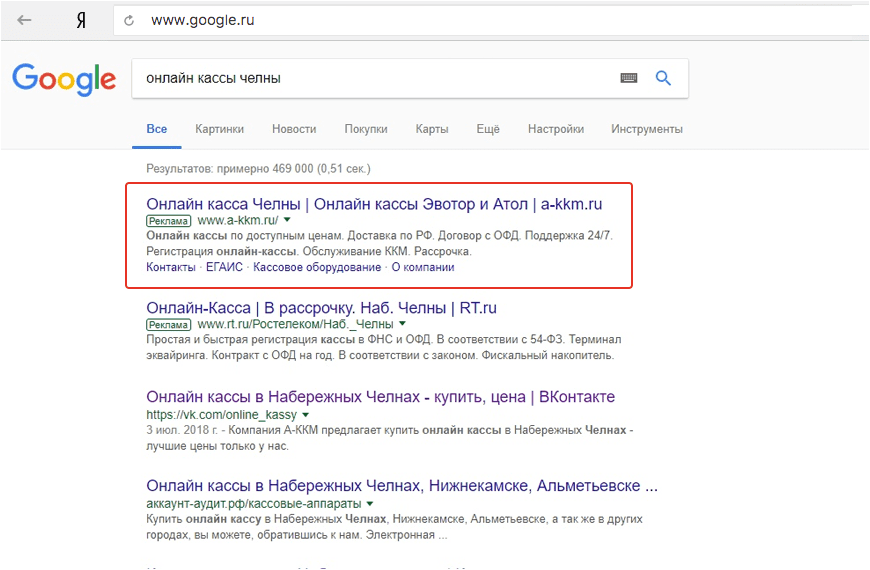The image size is (870, 570).
Task: Click the browser back arrow
Action: (x=25, y=20)
